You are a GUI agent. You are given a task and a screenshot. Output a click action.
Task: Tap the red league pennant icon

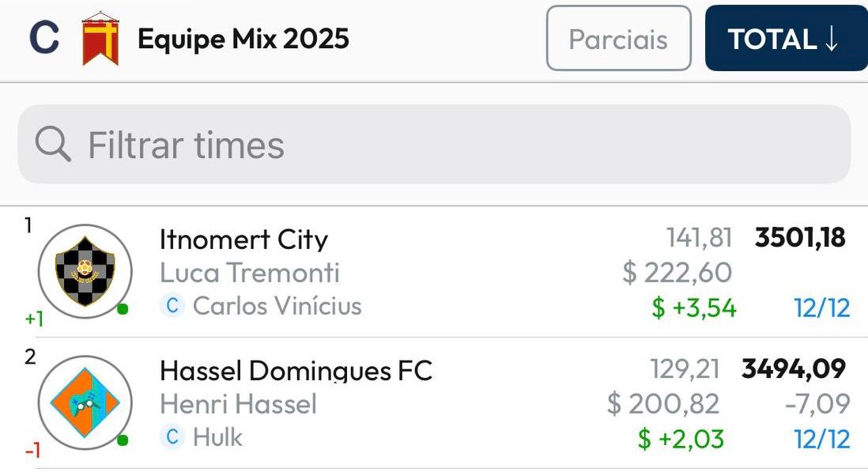tap(100, 39)
